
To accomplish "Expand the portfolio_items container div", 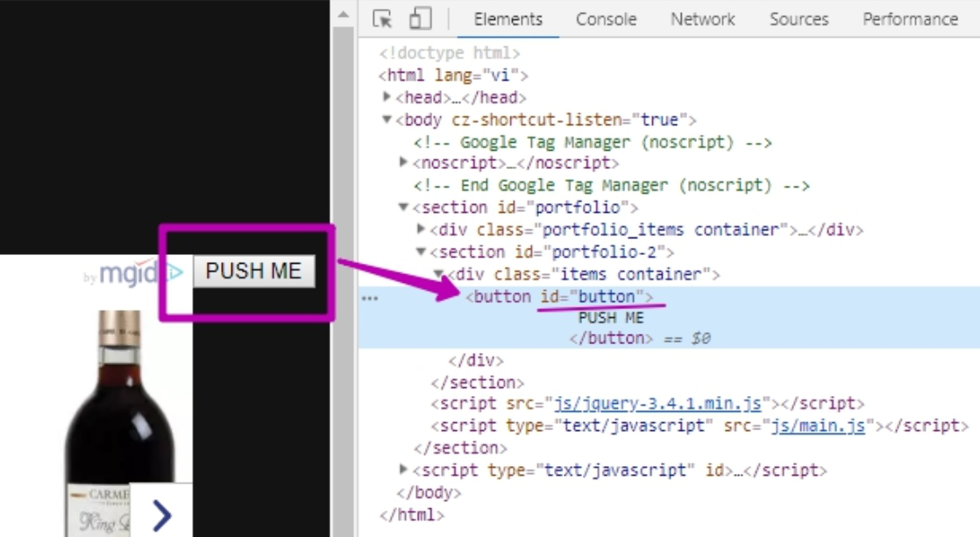I will 422,230.
